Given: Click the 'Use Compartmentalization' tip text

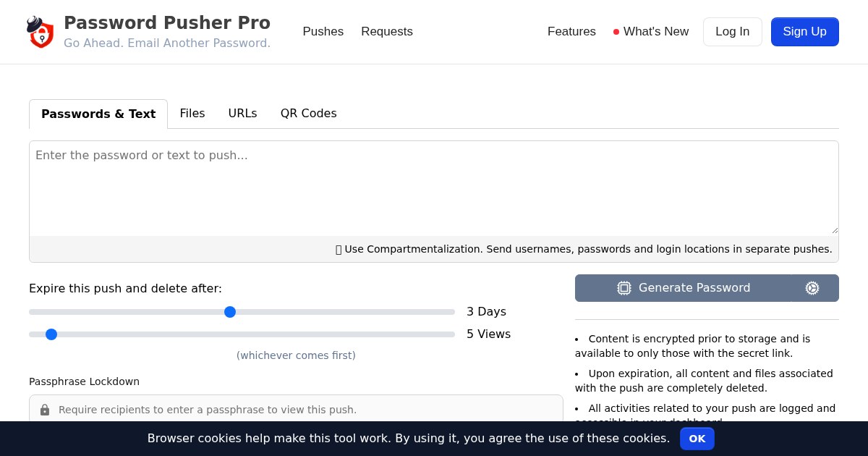Looking at the screenshot, I should 584,249.
